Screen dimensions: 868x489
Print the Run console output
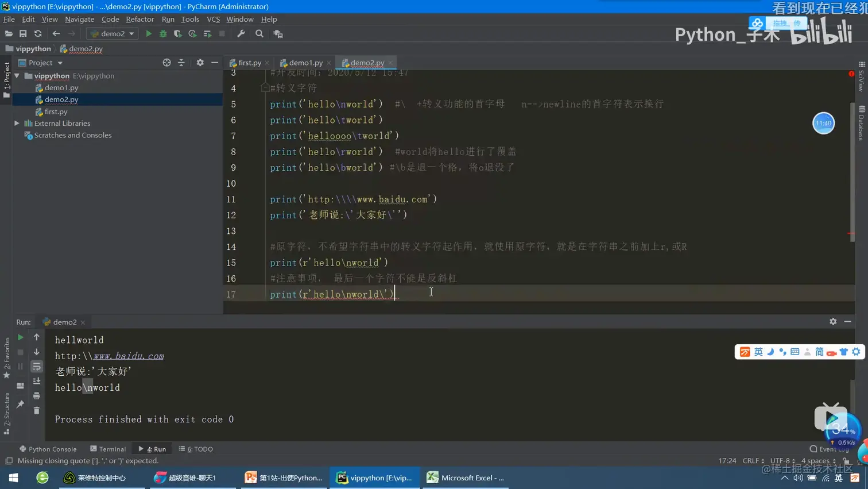pos(37,396)
